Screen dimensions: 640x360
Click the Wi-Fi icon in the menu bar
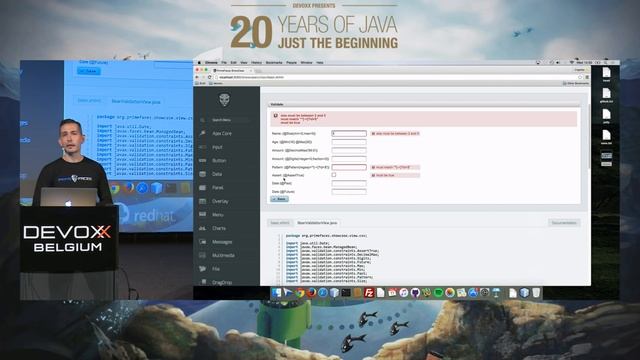tap(571, 62)
